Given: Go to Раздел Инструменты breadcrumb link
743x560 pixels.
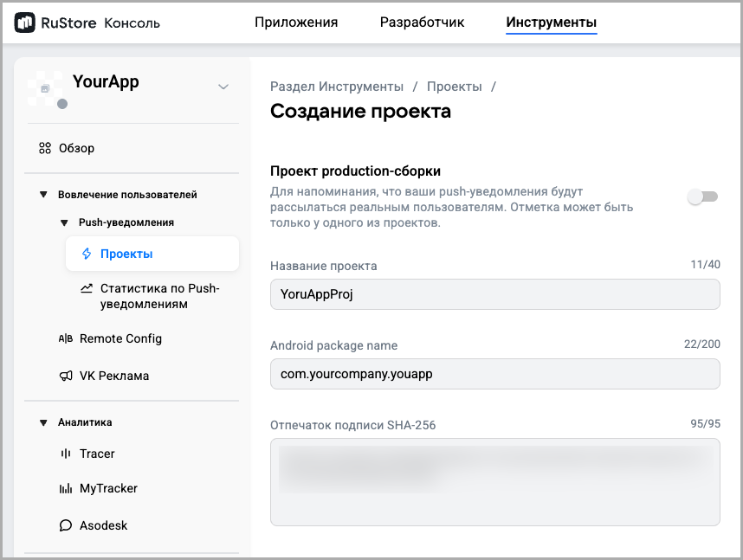Looking at the screenshot, I should tap(337, 87).
